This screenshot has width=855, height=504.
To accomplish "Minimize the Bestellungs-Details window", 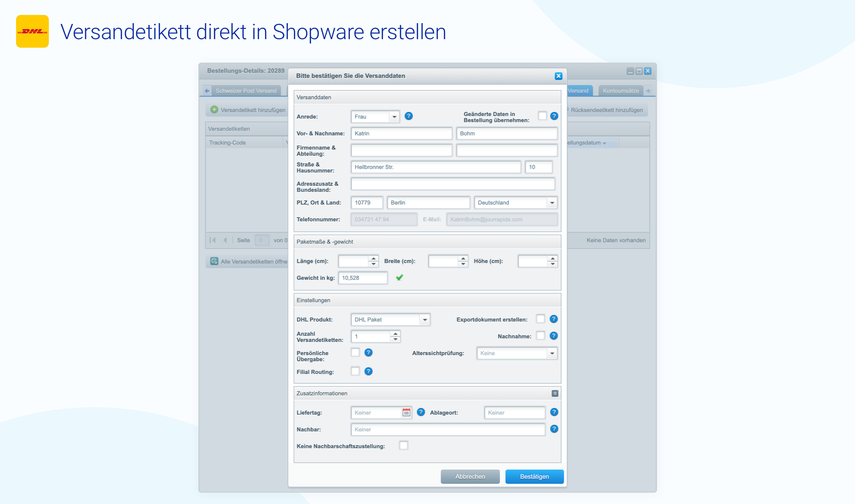I will tap(630, 71).
